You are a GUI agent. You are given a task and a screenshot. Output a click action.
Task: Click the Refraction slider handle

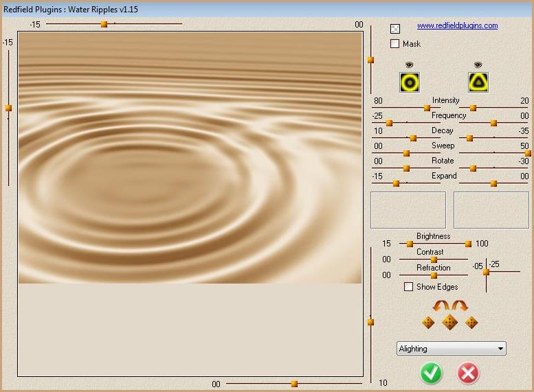click(x=434, y=275)
